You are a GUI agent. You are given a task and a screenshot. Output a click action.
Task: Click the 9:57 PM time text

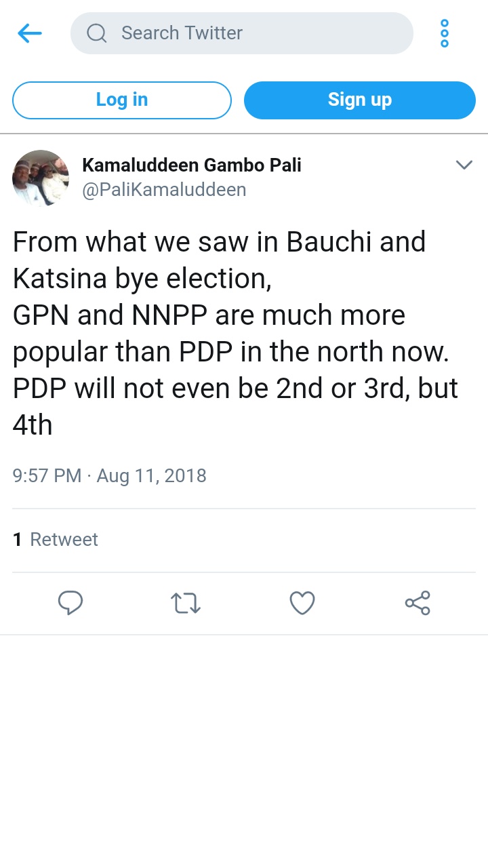pyautogui.click(x=47, y=475)
